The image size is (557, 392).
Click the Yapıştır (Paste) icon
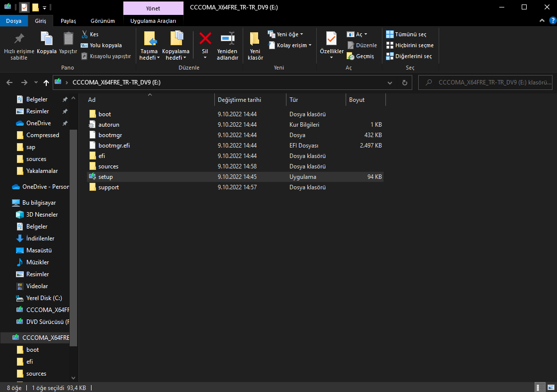coord(68,39)
